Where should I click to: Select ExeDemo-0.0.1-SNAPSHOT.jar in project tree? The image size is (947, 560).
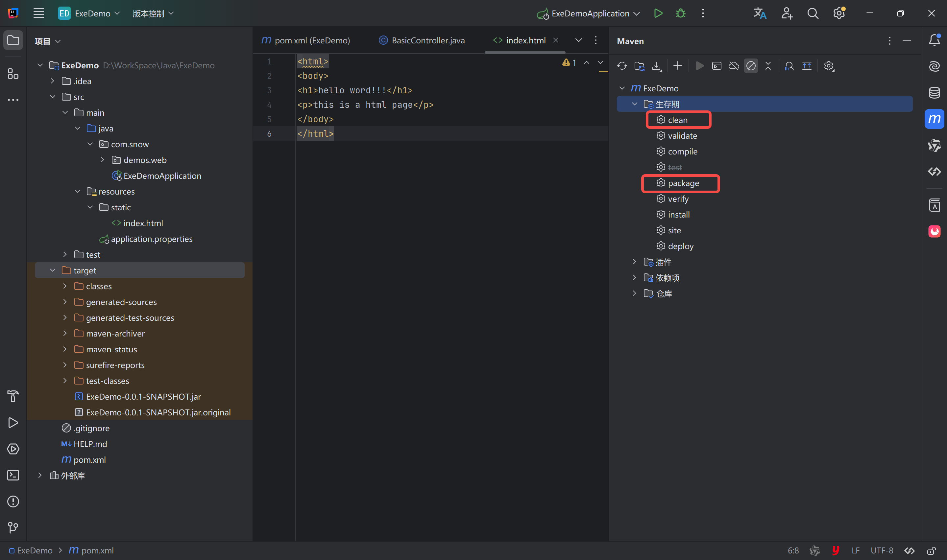tap(143, 397)
